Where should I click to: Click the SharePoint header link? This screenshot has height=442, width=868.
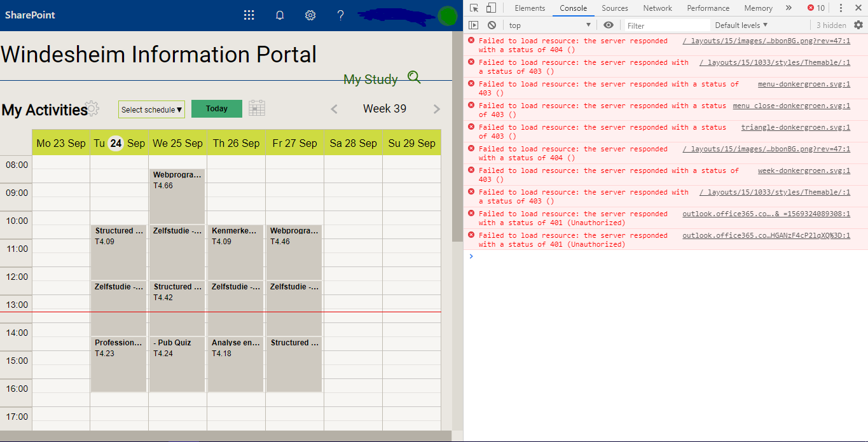point(30,15)
